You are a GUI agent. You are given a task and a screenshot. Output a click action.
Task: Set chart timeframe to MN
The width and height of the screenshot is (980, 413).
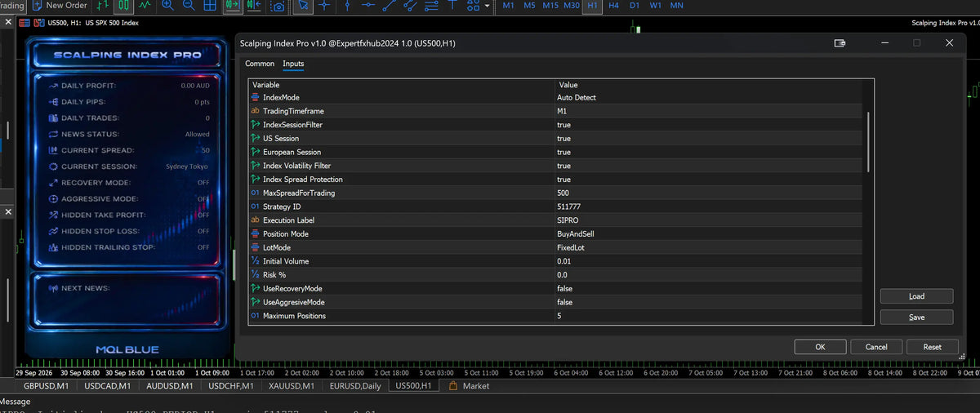tap(676, 5)
